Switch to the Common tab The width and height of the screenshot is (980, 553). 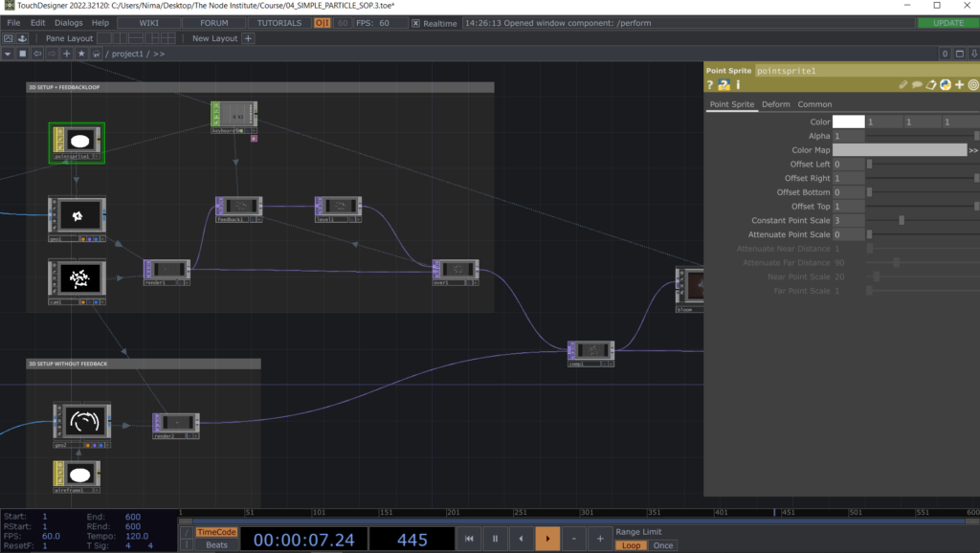(x=814, y=104)
